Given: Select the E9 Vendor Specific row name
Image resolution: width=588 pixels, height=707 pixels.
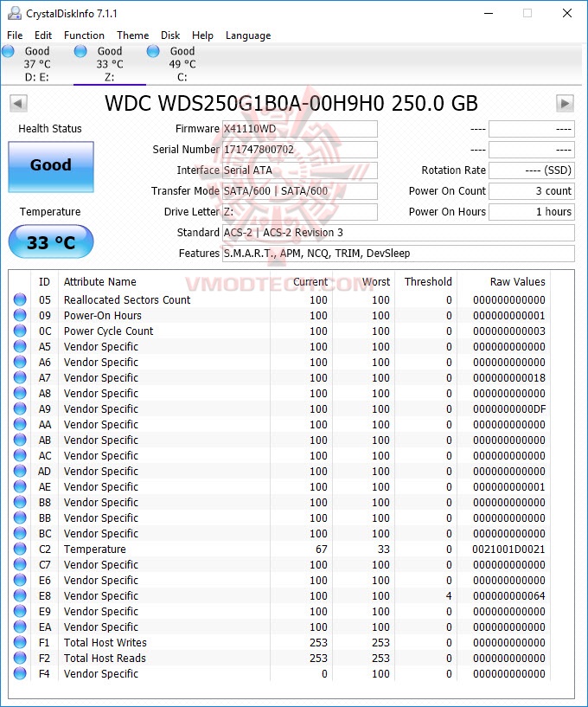Looking at the screenshot, I should coord(101,612).
